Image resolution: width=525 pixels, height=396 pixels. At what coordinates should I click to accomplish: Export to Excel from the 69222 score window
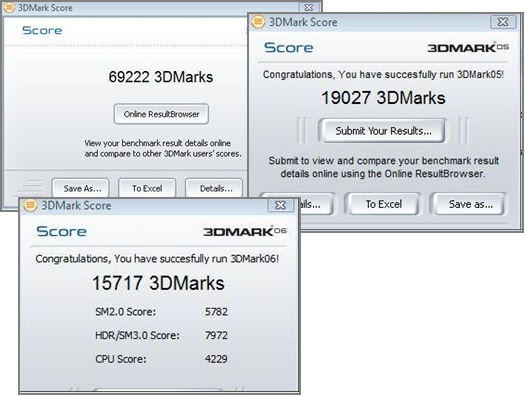147,188
